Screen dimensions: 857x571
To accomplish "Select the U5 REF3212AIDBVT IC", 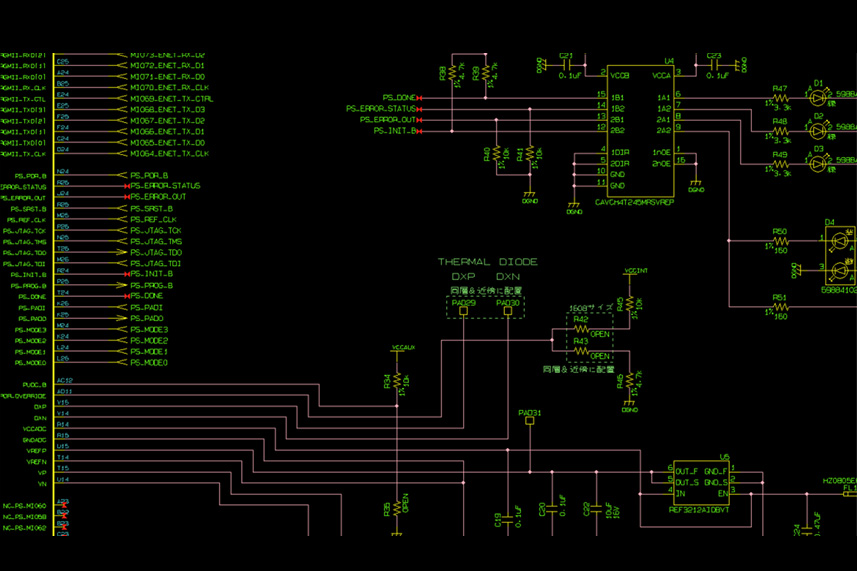I will click(701, 482).
